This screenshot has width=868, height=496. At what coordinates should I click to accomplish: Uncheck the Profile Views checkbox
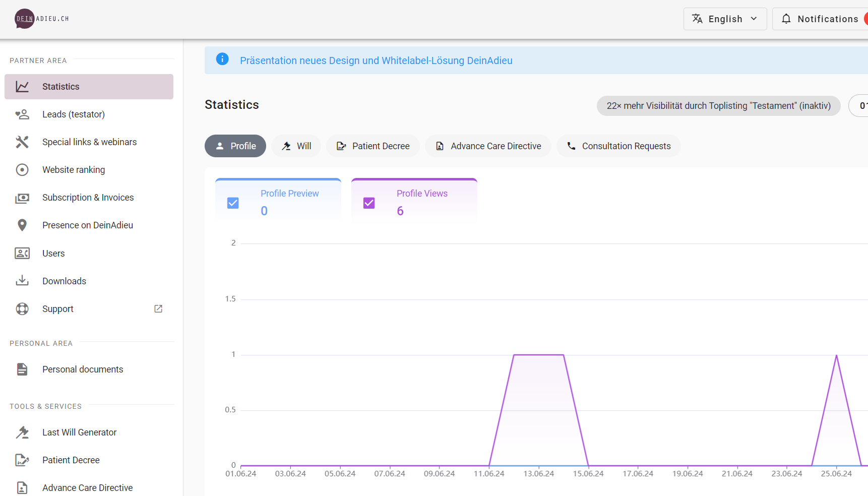tap(369, 203)
